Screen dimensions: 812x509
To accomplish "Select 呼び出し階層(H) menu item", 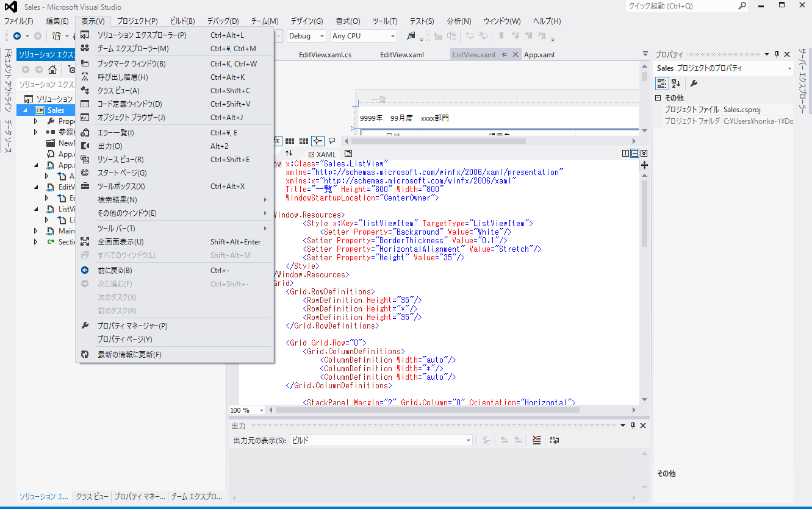I will pos(174,77).
